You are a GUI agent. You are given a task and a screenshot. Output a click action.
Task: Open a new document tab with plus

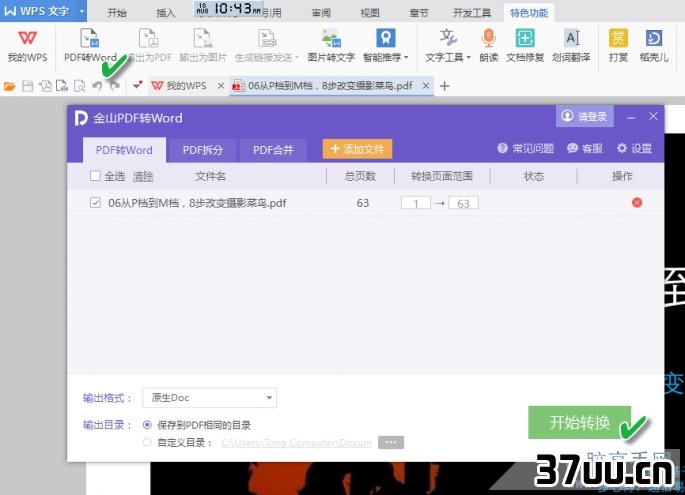pos(444,86)
